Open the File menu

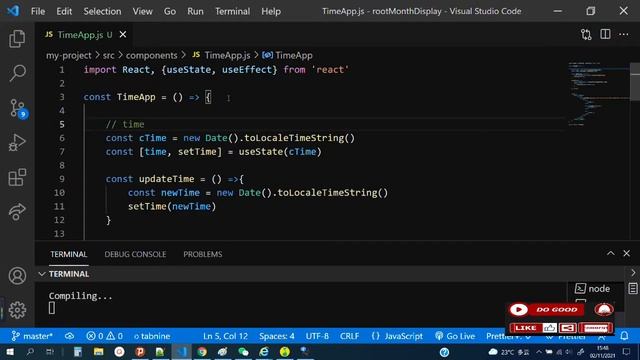pos(38,11)
